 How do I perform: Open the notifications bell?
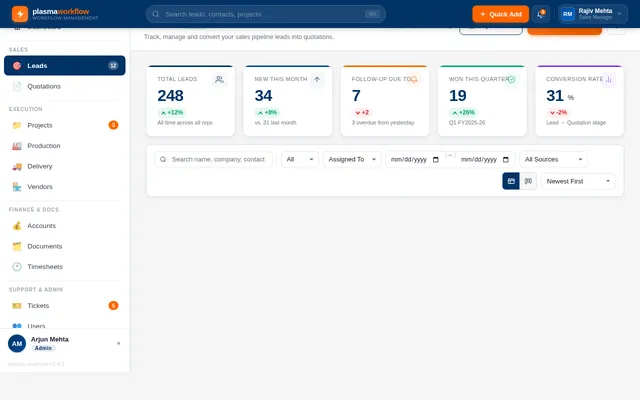click(x=541, y=14)
